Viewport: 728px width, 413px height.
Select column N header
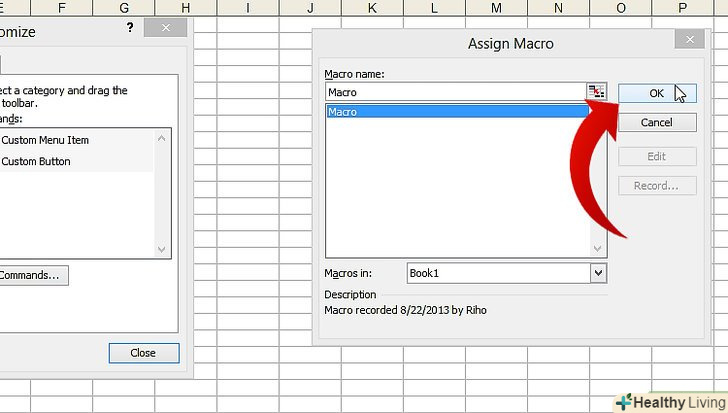point(559,7)
